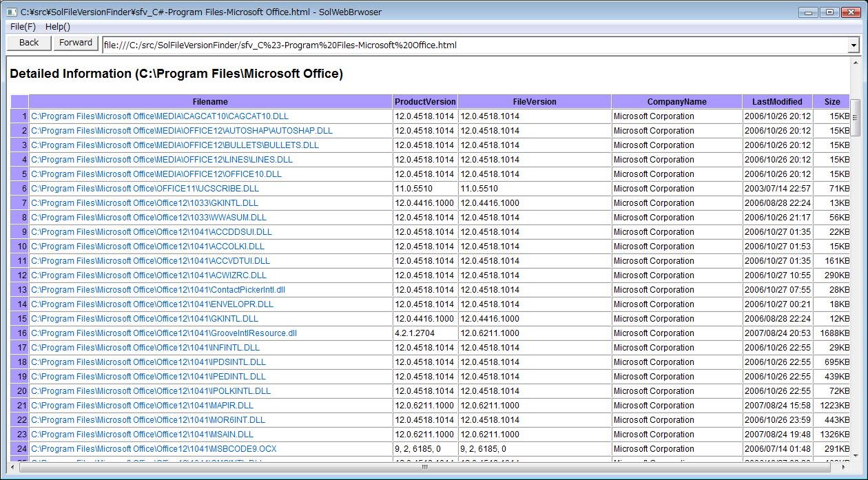868x480 pixels.
Task: Open the IPDSINTL.DLL file link
Action: point(148,362)
